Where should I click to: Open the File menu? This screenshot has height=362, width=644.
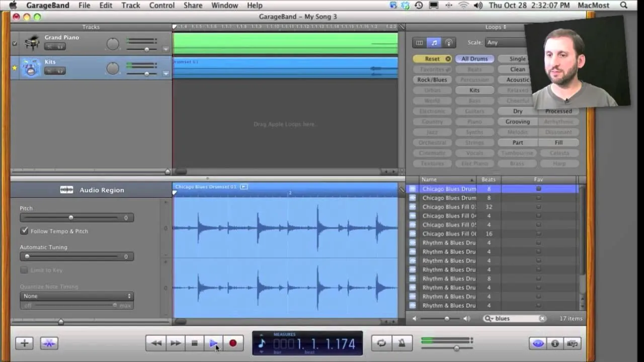tap(85, 6)
